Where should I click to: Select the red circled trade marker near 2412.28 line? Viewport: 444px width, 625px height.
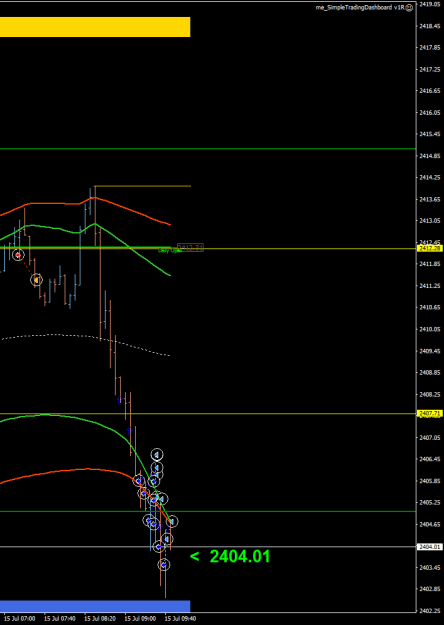point(18,255)
